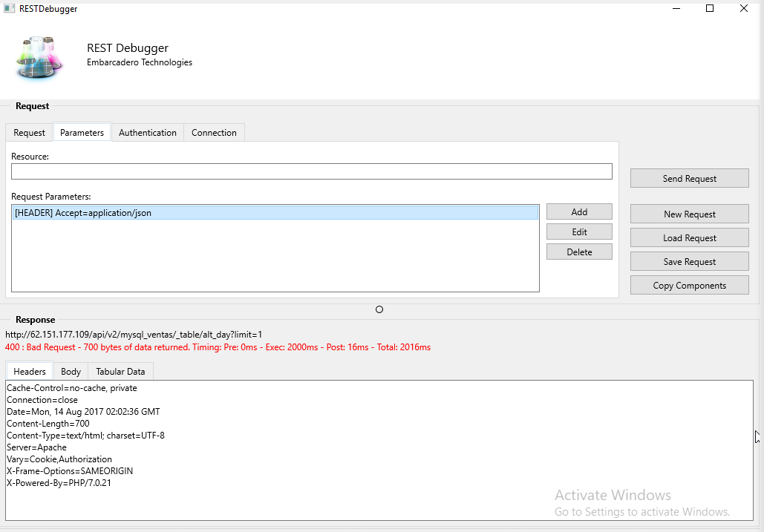Click the red 400 Bad Request status line
The image size is (764, 532).
(x=218, y=347)
